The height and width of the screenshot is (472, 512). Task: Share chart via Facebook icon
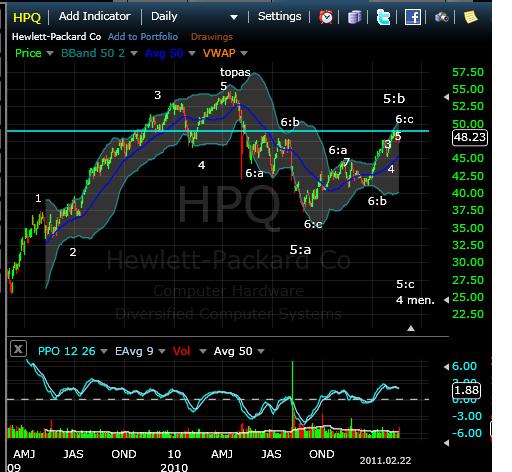point(413,17)
